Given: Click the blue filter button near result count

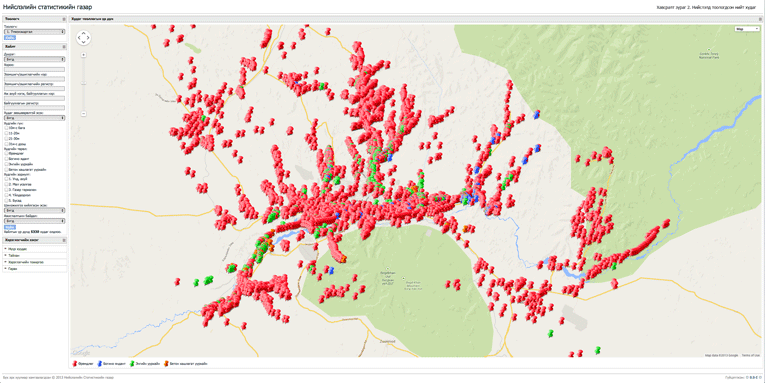Looking at the screenshot, I should click(x=10, y=227).
